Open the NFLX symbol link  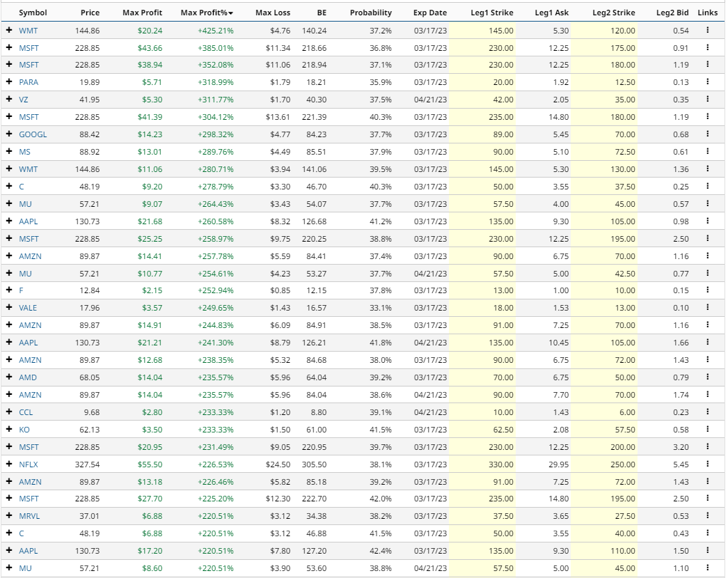tap(29, 464)
